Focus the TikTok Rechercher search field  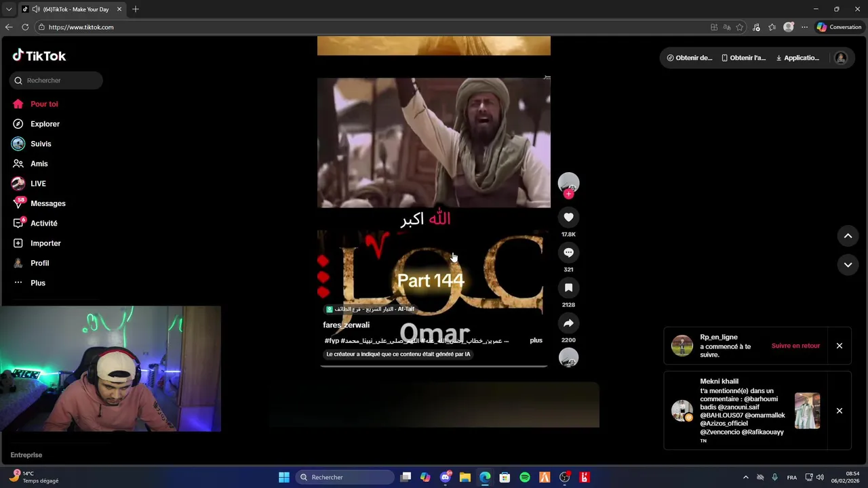[x=56, y=80]
